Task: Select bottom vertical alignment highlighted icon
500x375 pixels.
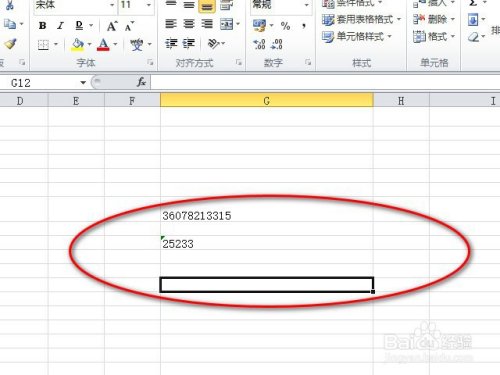Action: click(x=207, y=6)
